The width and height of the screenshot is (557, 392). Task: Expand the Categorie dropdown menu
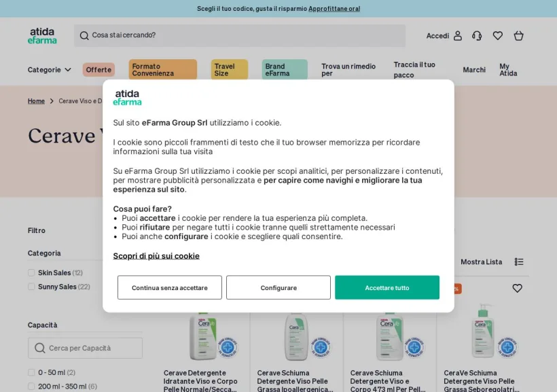50,70
